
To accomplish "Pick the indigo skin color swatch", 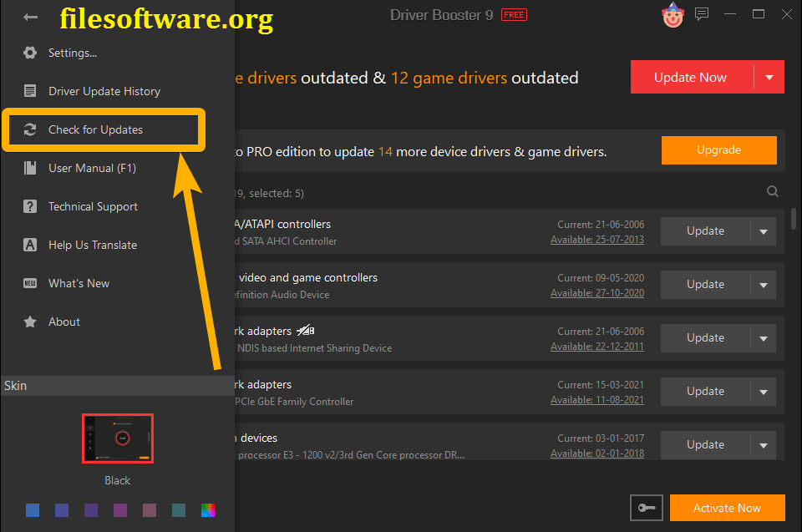I will 62,510.
